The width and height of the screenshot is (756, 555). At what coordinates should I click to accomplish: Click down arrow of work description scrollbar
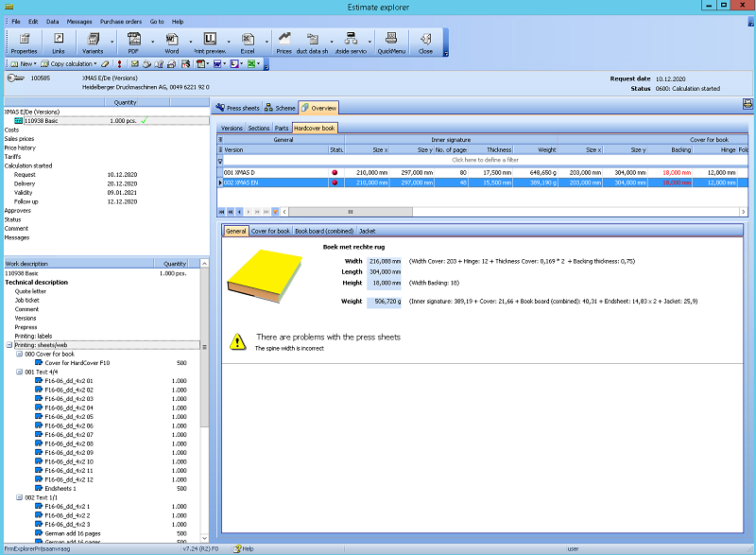click(x=204, y=538)
